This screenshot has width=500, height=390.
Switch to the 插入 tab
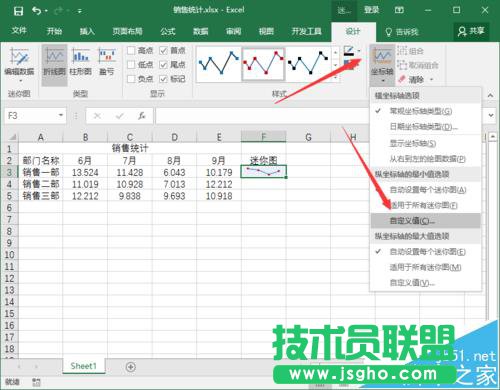click(87, 31)
